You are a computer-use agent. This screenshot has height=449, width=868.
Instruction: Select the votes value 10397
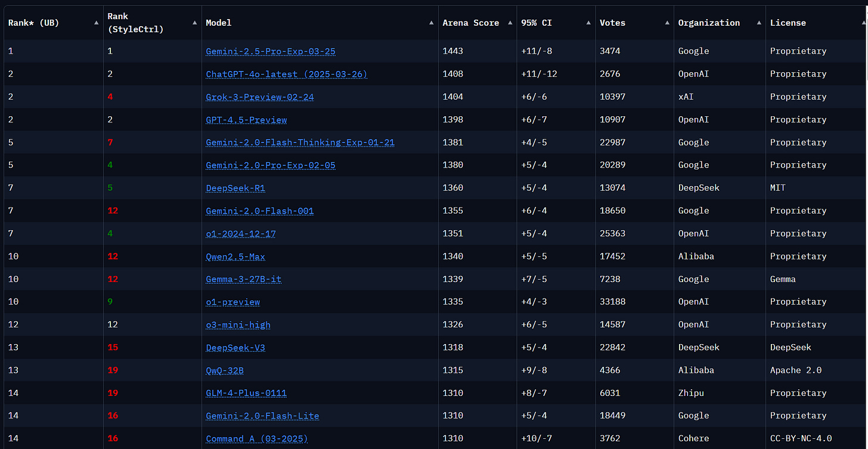(x=613, y=97)
